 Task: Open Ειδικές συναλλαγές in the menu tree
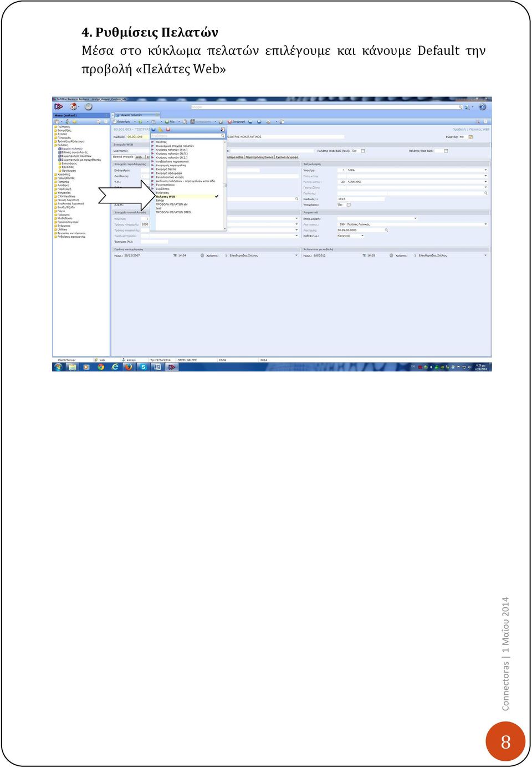pyautogui.click(x=74, y=152)
